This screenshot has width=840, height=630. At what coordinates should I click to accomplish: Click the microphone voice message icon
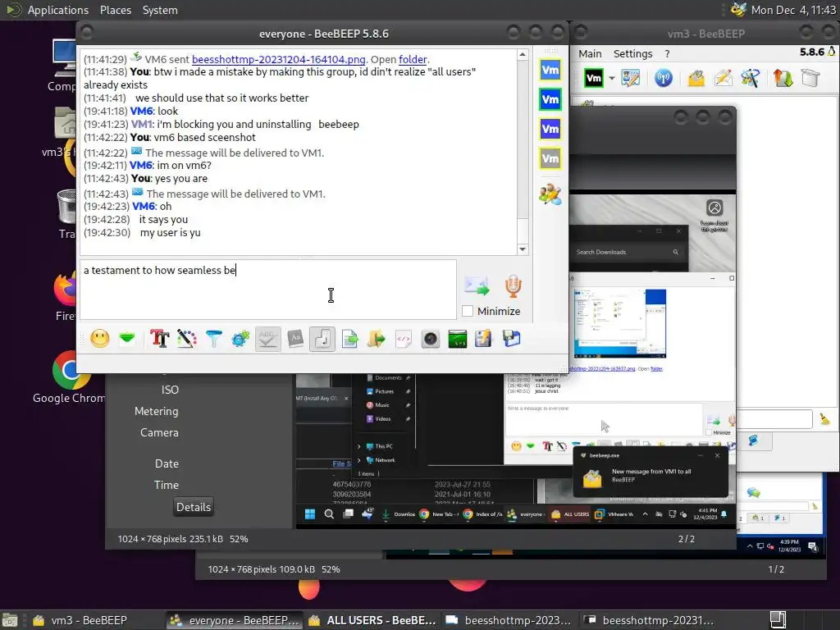[x=514, y=286]
